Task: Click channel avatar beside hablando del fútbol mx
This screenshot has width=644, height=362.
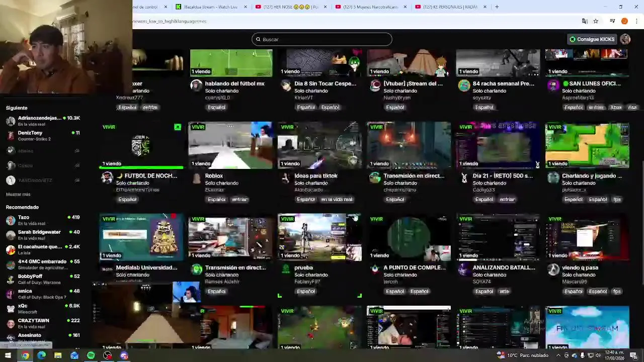Action: pos(196,85)
